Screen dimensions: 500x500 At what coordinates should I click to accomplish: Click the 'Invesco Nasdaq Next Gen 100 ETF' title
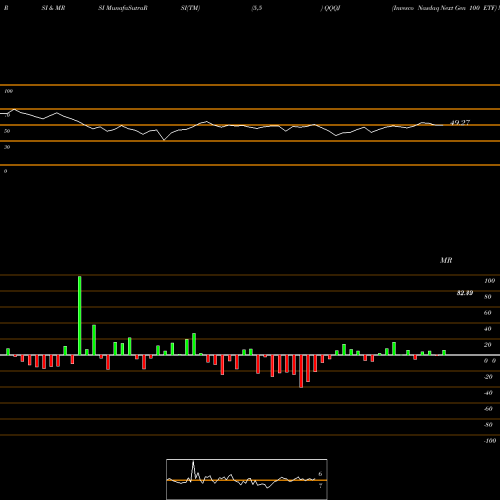pos(445,8)
